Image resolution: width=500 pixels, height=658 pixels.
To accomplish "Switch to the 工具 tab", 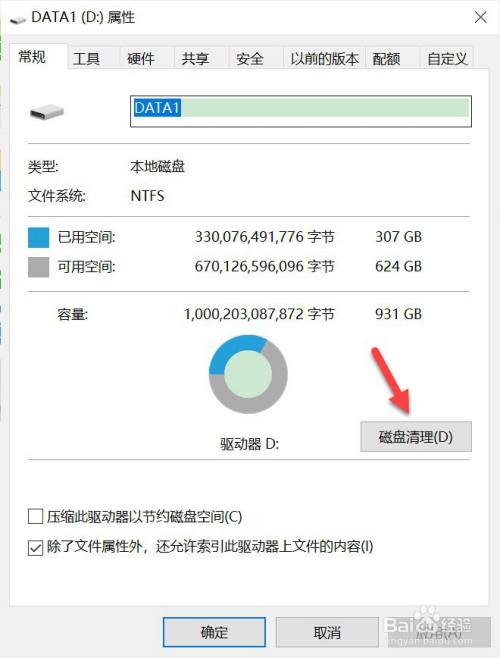I will click(x=86, y=58).
